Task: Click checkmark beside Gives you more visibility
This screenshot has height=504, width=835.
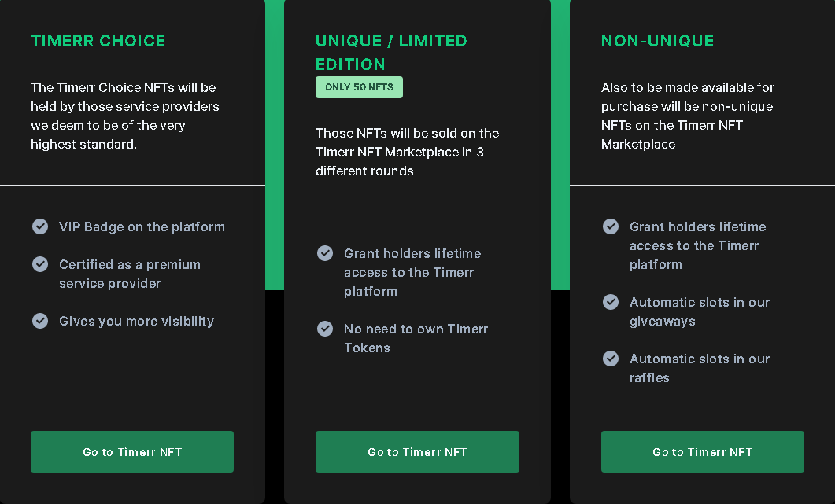Action: (40, 321)
